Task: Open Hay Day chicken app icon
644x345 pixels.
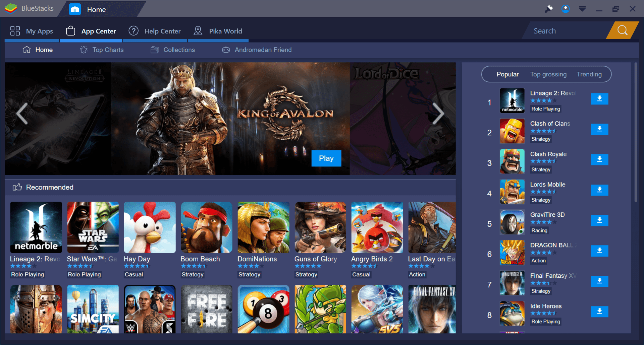Action: click(x=150, y=227)
